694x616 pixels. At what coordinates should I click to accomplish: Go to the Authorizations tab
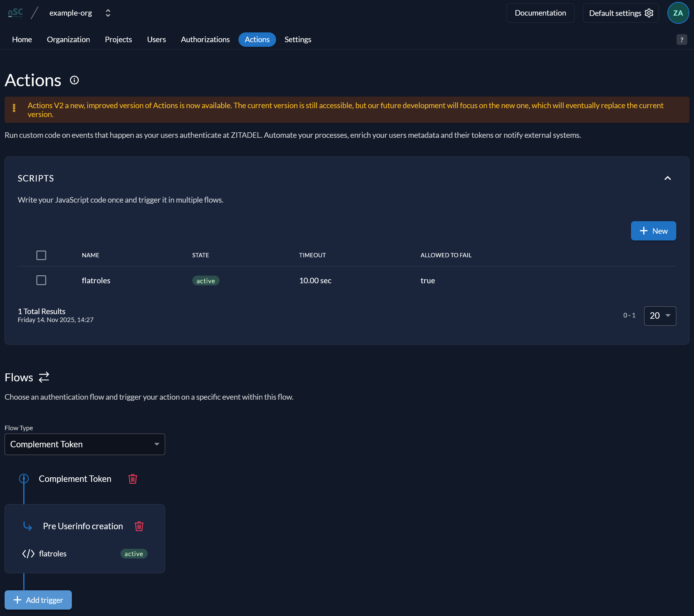pos(205,39)
